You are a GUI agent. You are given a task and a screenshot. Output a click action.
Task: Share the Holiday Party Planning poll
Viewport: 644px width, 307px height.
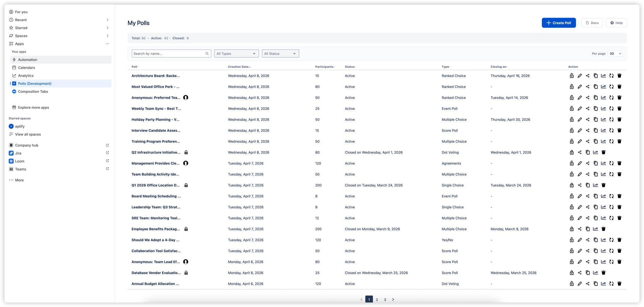pos(588,119)
